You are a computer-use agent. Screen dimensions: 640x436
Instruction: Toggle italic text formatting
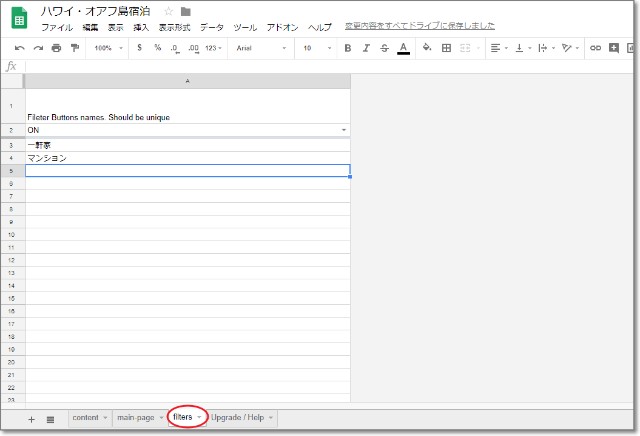pyautogui.click(x=367, y=47)
